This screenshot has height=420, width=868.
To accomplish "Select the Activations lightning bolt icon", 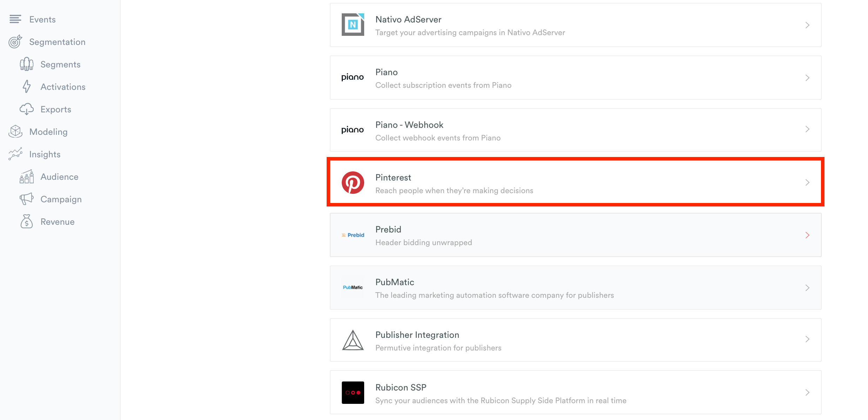I will point(27,86).
